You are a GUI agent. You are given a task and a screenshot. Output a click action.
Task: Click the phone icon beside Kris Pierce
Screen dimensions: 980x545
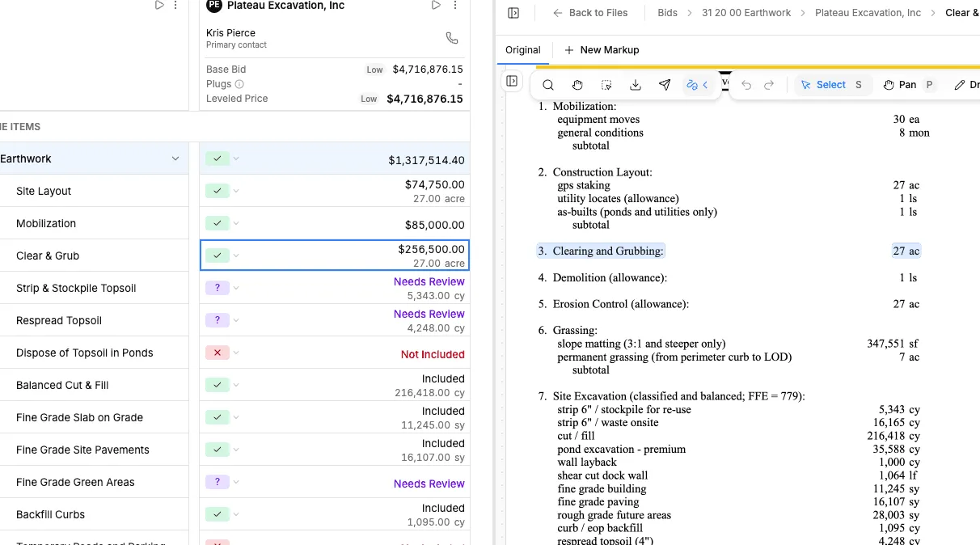[x=452, y=38]
